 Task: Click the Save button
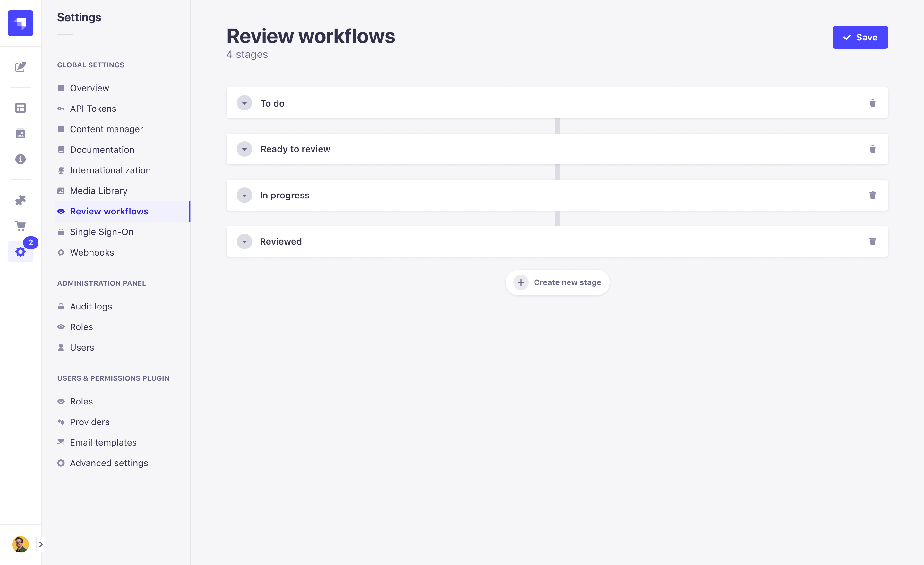860,37
